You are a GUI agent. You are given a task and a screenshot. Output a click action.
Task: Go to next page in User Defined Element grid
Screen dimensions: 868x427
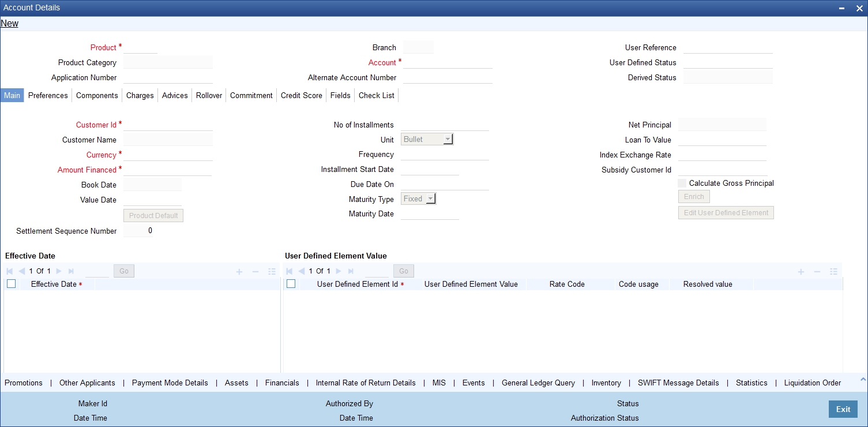pyautogui.click(x=338, y=271)
